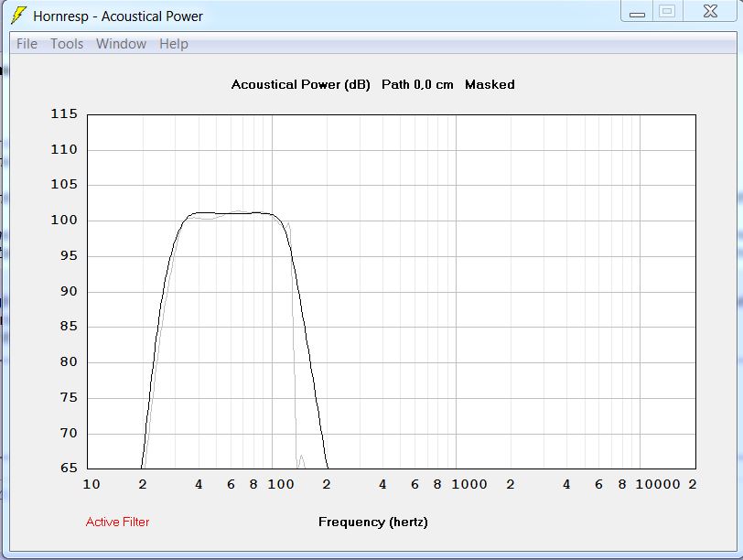
Task: Open the File menu
Action: point(27,44)
